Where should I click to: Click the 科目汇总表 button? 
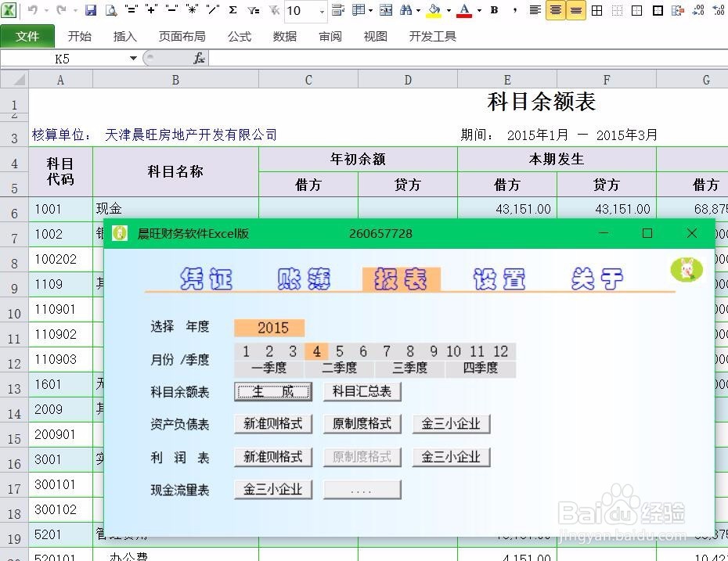tap(362, 391)
